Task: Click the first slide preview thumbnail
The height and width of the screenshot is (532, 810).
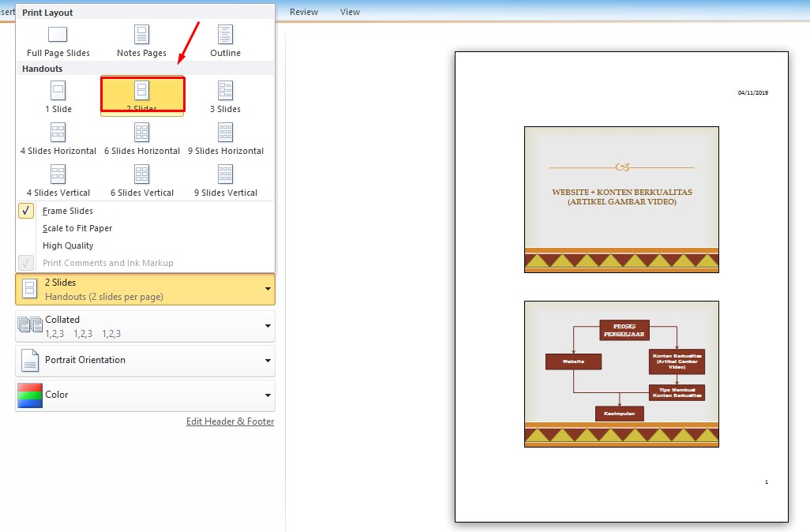Action: 621,200
